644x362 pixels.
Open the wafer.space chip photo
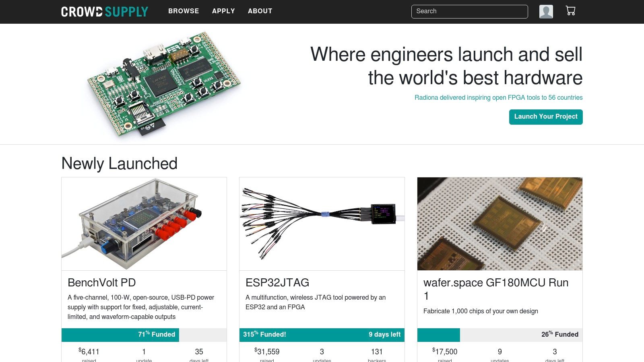coord(500,224)
